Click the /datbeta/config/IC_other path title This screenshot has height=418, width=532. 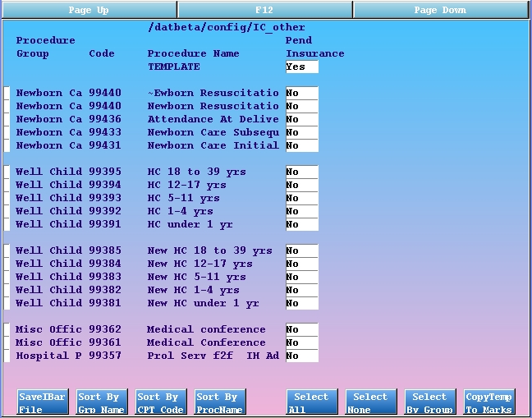(x=227, y=27)
